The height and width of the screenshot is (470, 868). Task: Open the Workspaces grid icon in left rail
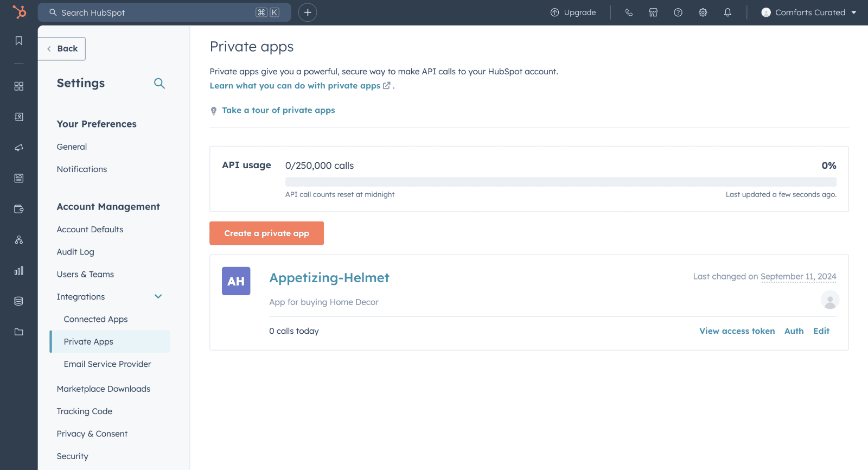pyautogui.click(x=19, y=86)
